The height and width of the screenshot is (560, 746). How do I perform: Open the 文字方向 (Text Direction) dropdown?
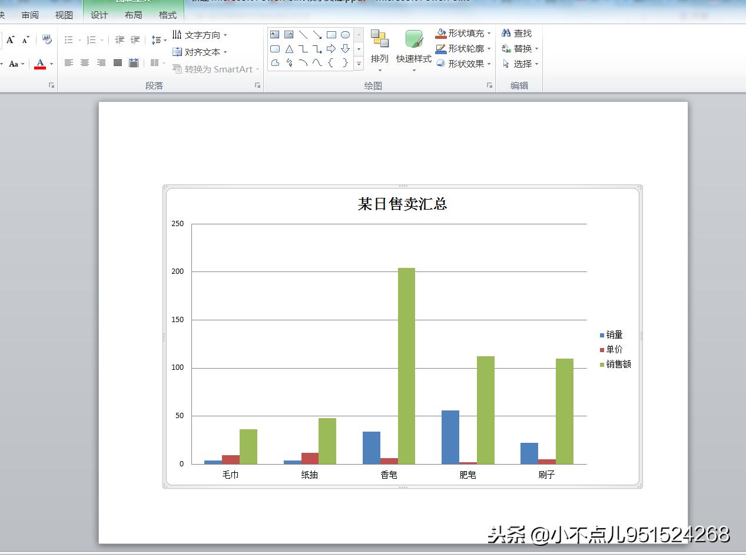(198, 34)
